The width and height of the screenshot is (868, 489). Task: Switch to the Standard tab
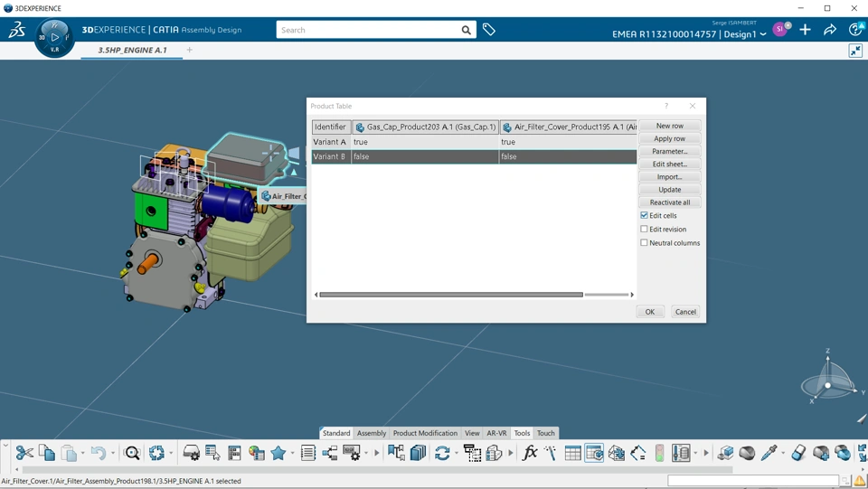tap(336, 433)
